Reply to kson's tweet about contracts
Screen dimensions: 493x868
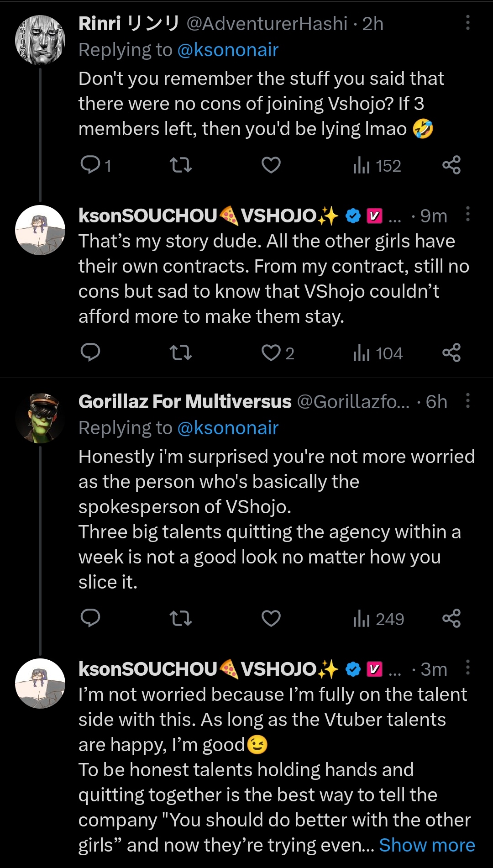point(90,352)
